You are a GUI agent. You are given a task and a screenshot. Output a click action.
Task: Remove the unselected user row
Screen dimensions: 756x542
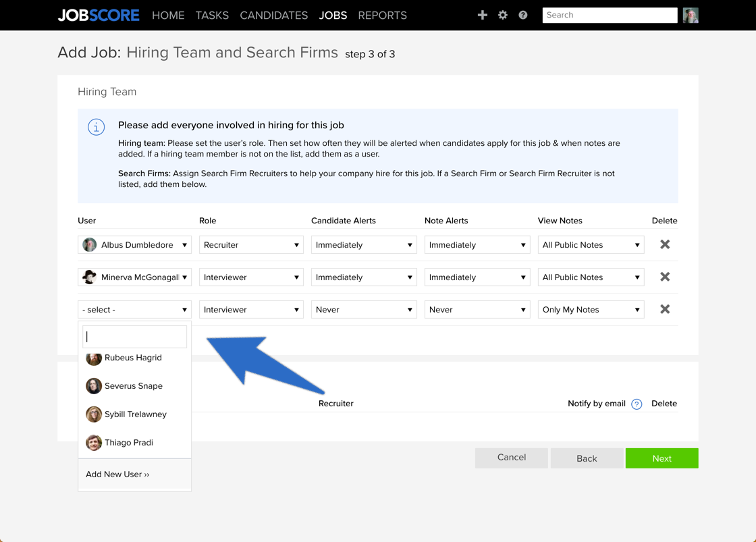665,309
